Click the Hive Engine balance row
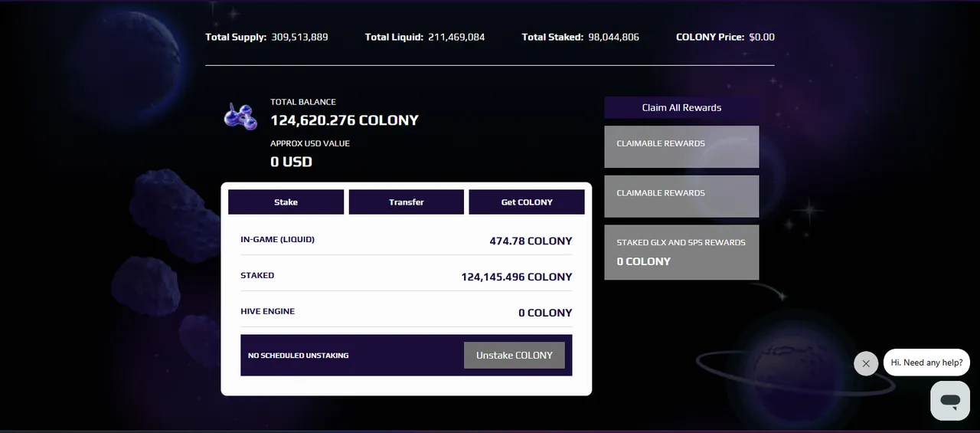Image resolution: width=980 pixels, height=433 pixels. click(407, 312)
